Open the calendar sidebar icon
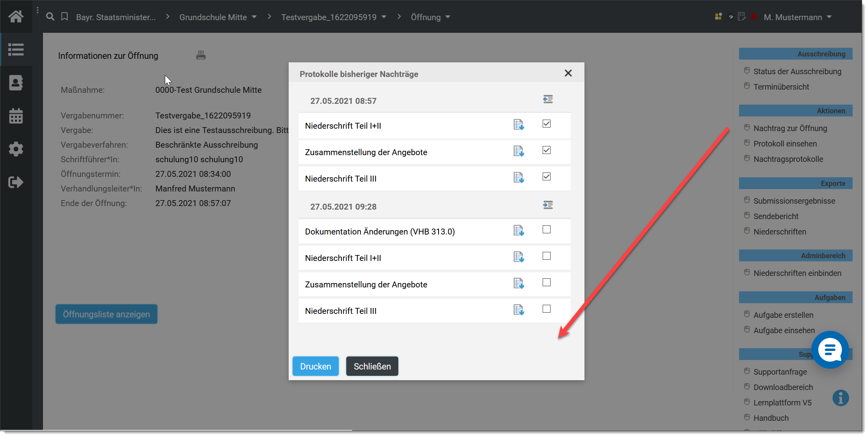 tap(16, 116)
